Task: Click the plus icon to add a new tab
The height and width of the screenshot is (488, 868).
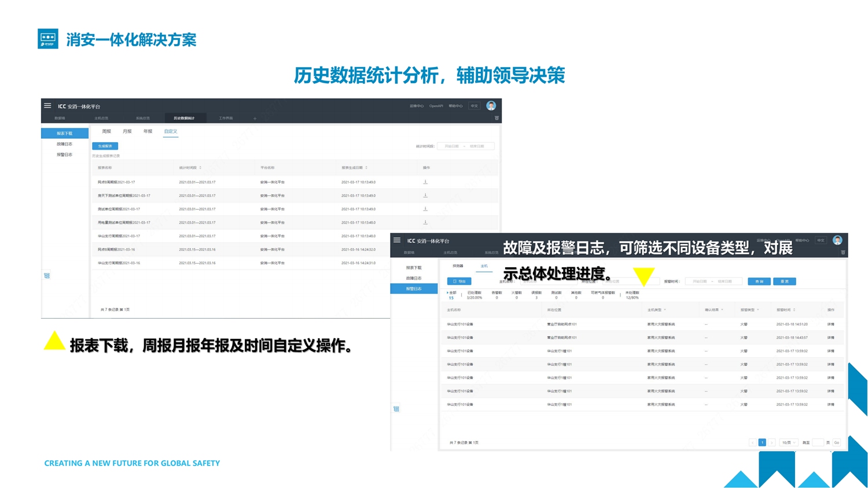Action: click(255, 119)
